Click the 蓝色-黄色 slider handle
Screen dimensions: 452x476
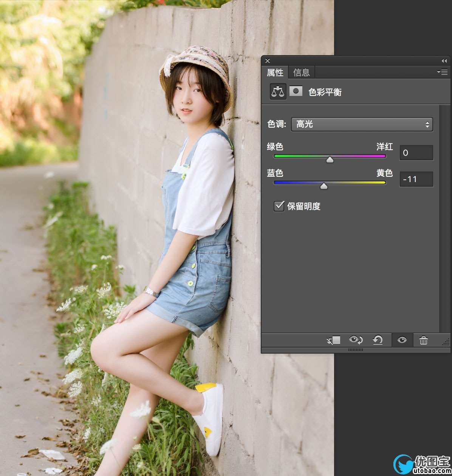click(x=324, y=186)
